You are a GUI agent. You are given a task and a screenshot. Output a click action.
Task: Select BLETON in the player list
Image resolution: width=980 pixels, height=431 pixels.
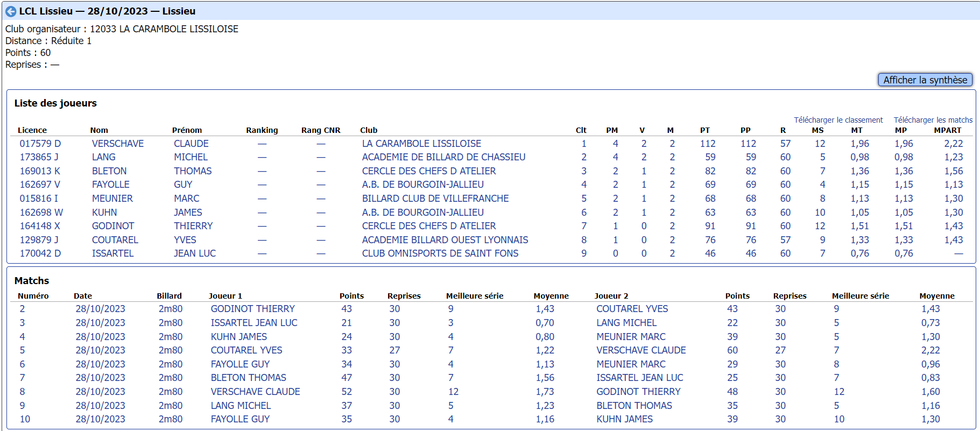(109, 171)
